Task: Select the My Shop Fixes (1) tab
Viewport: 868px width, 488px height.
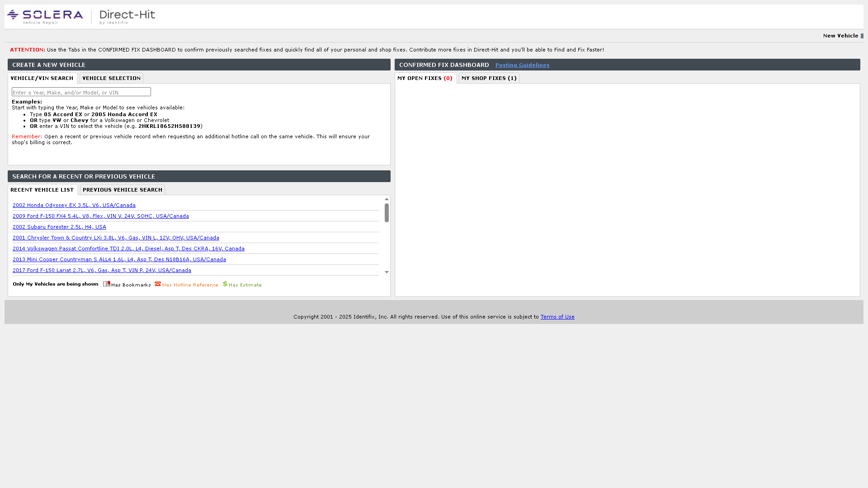Action: (x=489, y=78)
